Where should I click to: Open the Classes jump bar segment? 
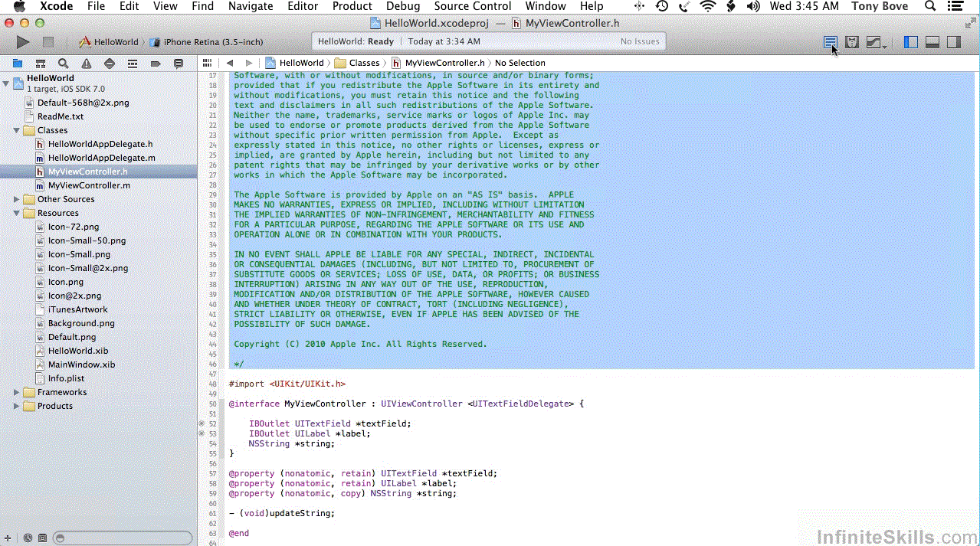(x=358, y=63)
